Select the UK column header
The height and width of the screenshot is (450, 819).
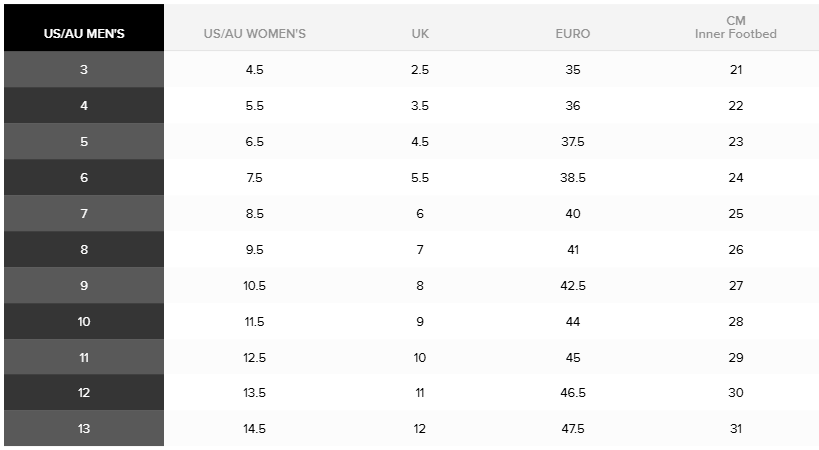click(x=420, y=33)
